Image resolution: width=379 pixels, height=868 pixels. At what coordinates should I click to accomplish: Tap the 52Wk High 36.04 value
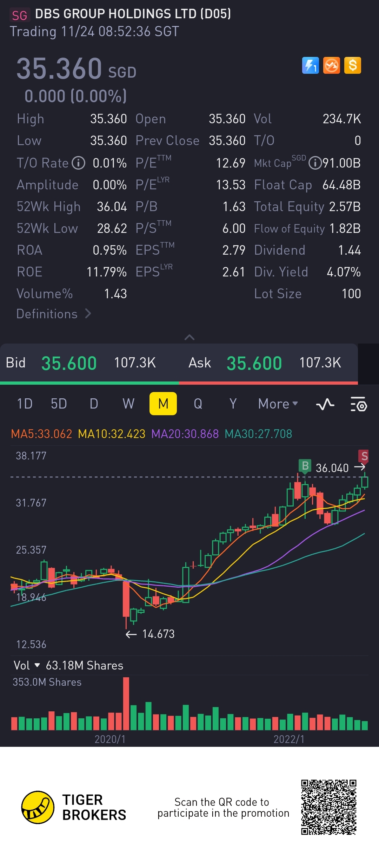pos(112,207)
